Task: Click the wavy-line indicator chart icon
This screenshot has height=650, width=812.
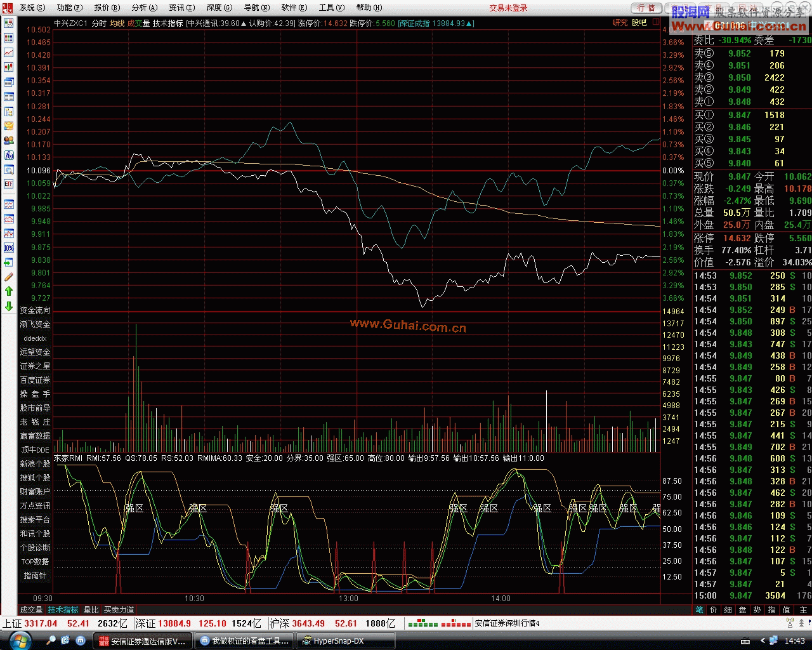Action: tap(9, 204)
